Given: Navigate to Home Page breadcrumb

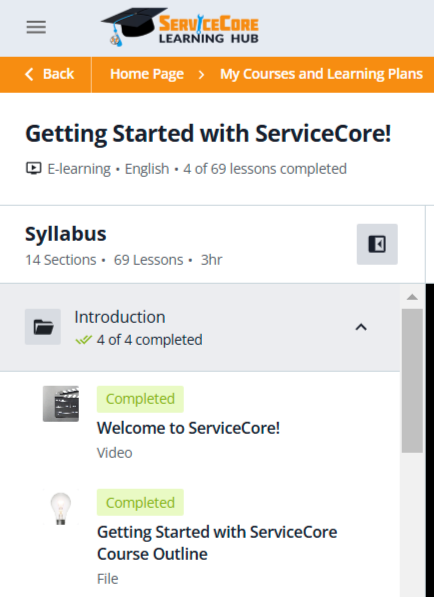Looking at the screenshot, I should click(147, 74).
